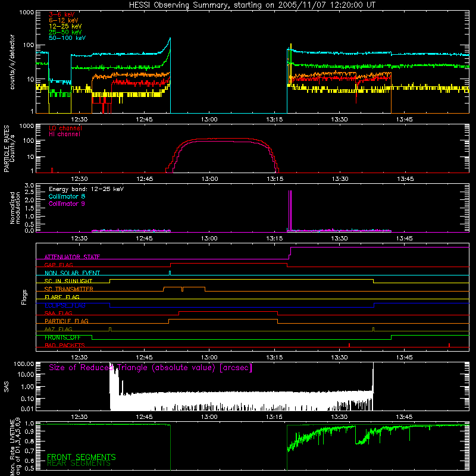The width and height of the screenshot is (476, 476).
Task: Click '13:45' under the SAS panel
Action: (404, 417)
